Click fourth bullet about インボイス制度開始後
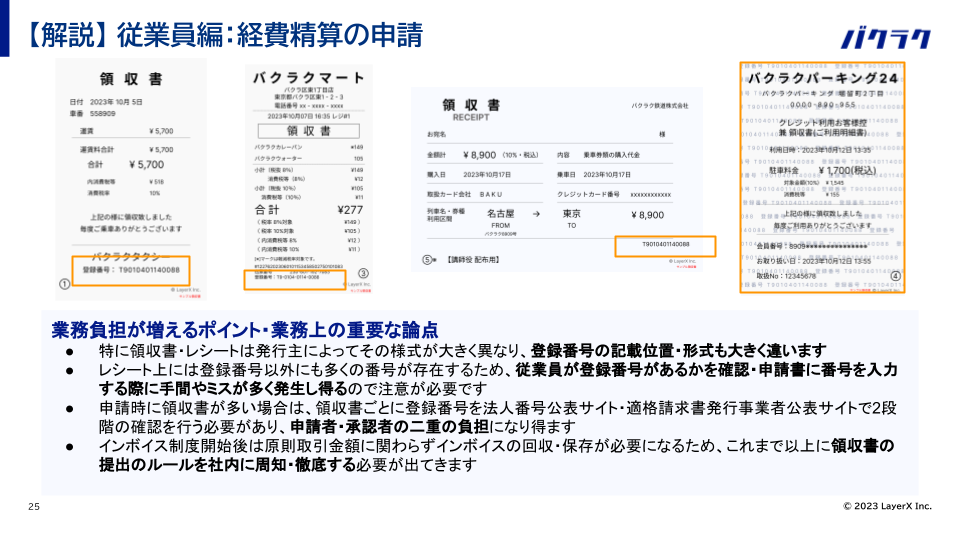Image resolution: width=960 pixels, height=540 pixels. point(497,455)
